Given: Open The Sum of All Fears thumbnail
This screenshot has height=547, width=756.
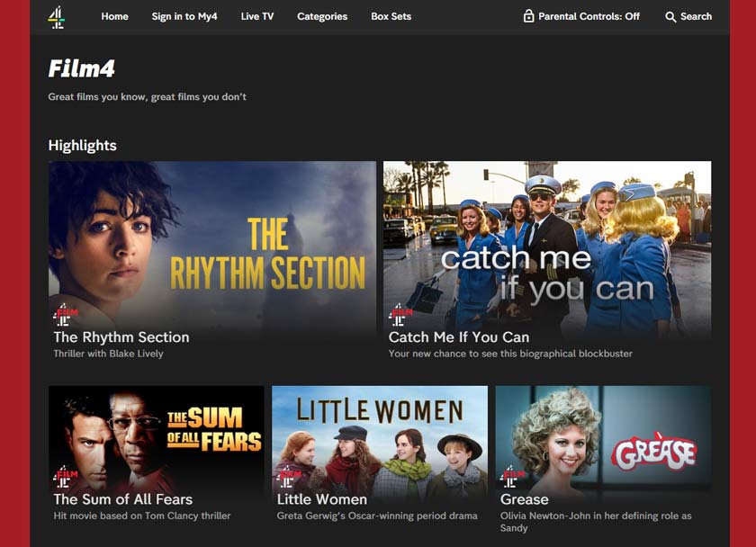Looking at the screenshot, I should coord(157,438).
